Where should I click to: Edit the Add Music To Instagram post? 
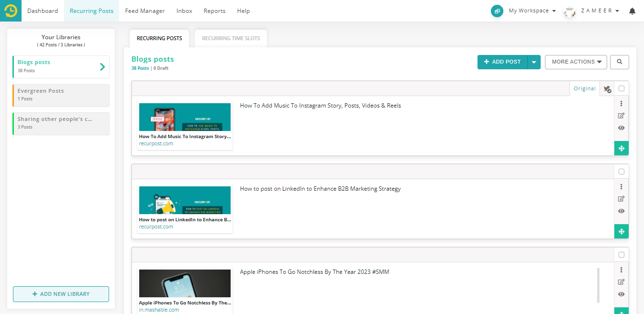[x=622, y=116]
